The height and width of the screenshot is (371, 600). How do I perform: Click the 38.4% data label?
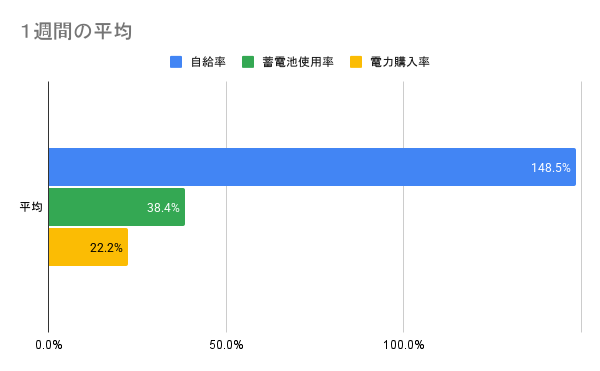[163, 208]
